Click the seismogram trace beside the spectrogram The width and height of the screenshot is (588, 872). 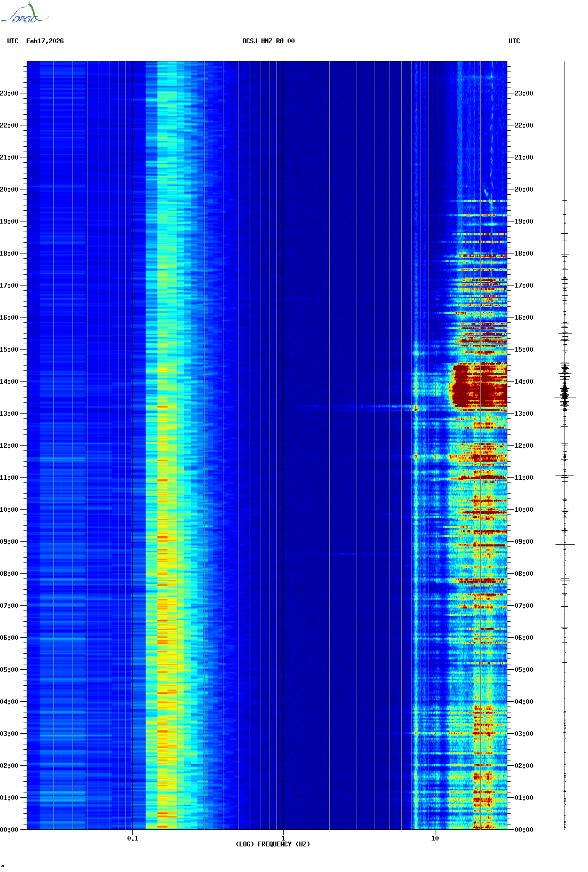coord(565,445)
